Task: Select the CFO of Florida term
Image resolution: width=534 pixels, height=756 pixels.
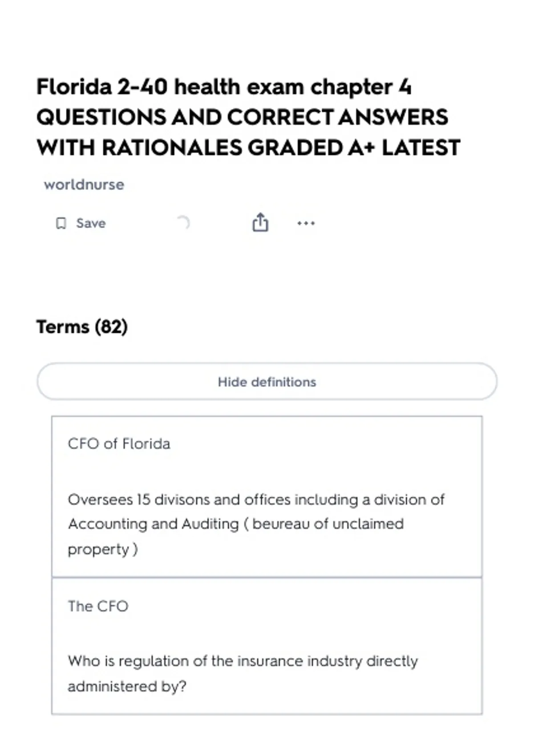Action: pos(119,444)
